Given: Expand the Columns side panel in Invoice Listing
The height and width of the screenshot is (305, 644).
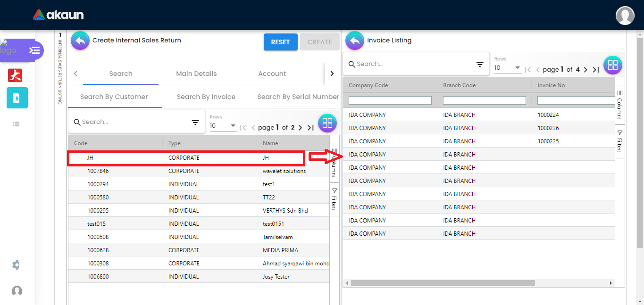Looking at the screenshot, I should (x=620, y=104).
